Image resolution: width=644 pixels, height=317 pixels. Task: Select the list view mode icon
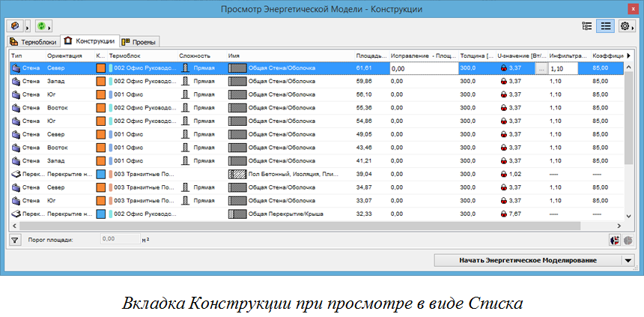click(x=605, y=26)
